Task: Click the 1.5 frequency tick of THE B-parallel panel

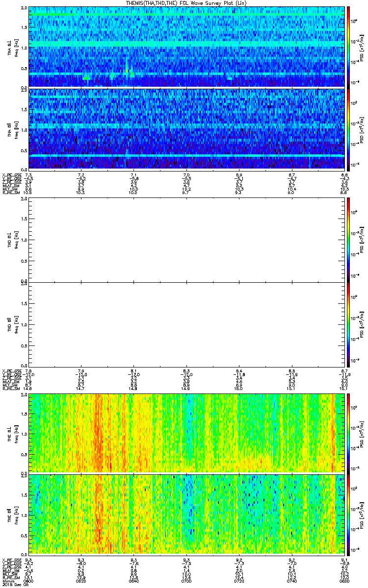Action: 24,494
